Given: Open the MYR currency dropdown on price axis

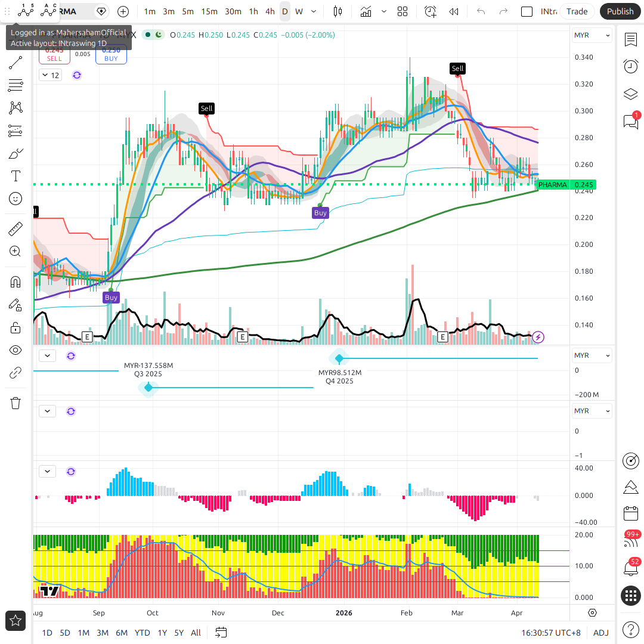Looking at the screenshot, I should tap(591, 35).
